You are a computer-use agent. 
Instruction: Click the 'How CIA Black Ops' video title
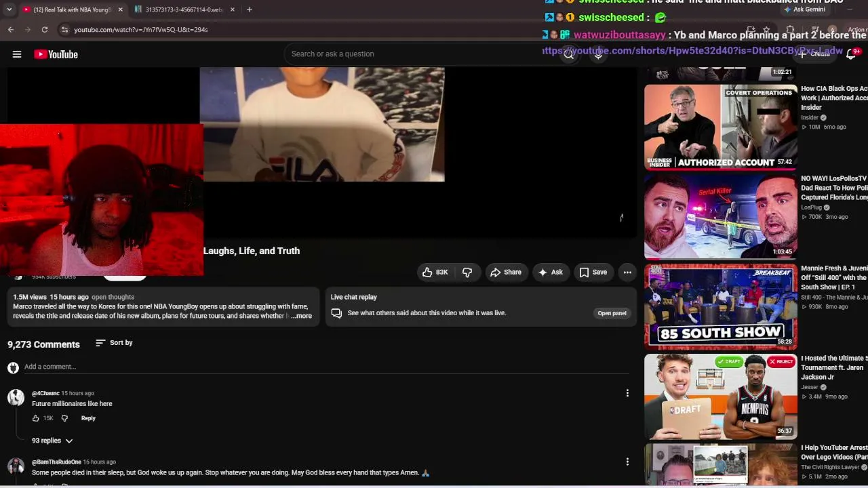click(834, 98)
